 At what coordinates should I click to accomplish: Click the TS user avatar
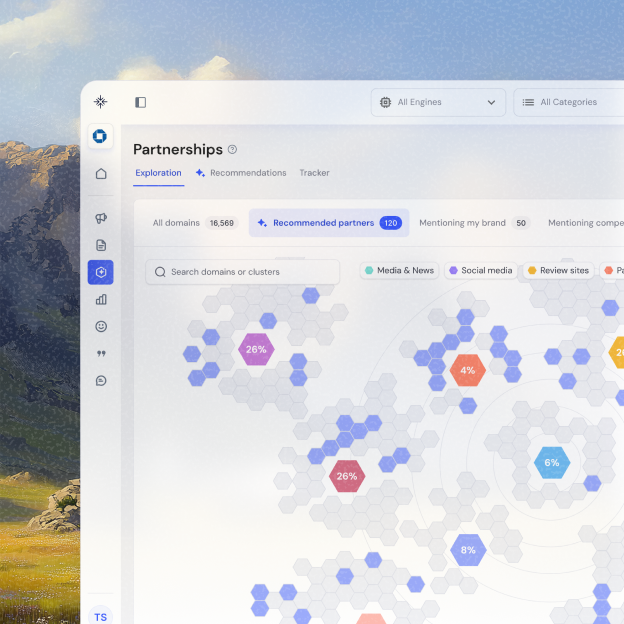(x=100, y=616)
